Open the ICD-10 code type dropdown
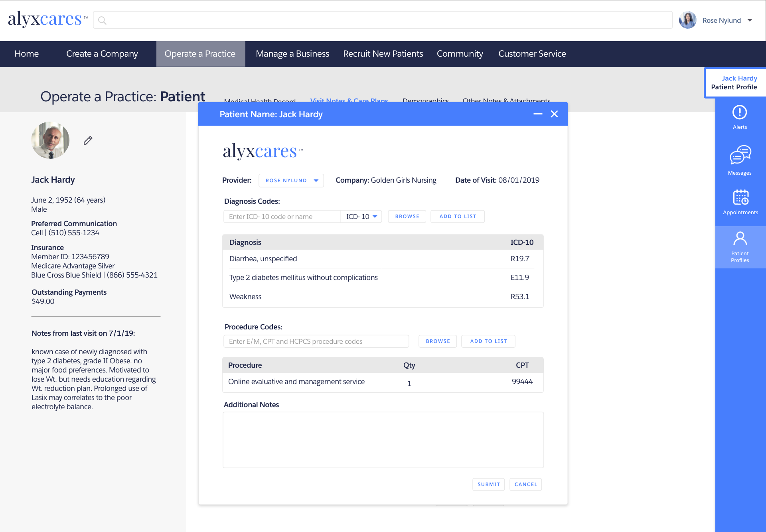The width and height of the screenshot is (766, 532). coord(361,217)
